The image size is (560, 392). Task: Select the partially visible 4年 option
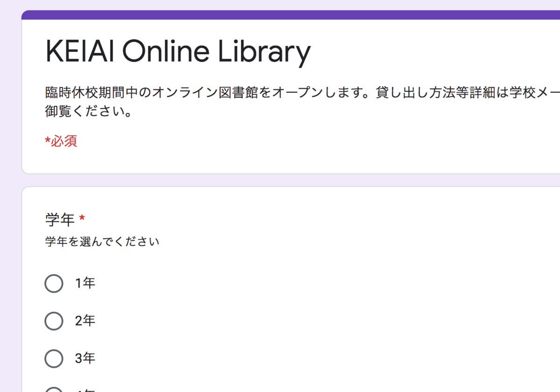coord(54,389)
